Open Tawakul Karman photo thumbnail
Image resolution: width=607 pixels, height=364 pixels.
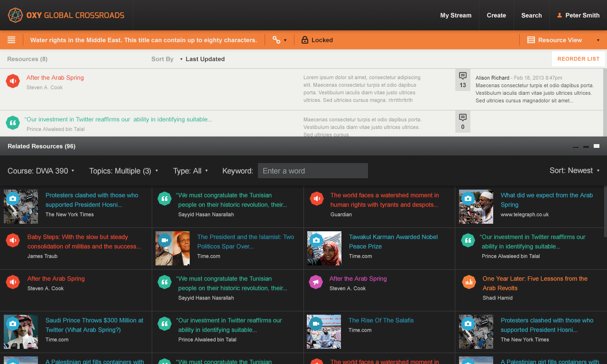324,248
